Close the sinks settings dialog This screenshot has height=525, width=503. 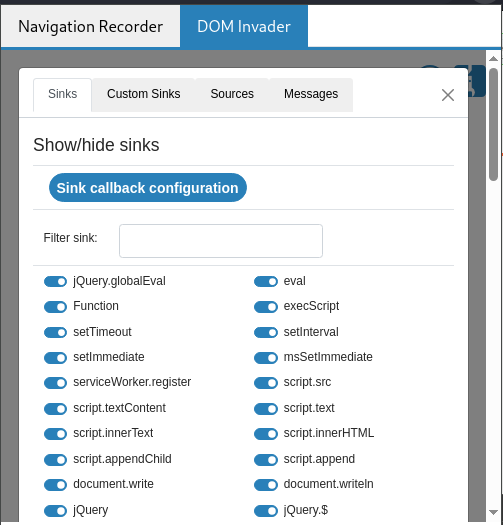pos(448,95)
